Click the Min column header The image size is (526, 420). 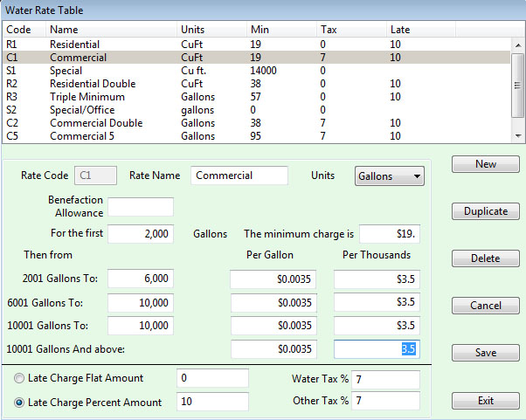coord(281,30)
